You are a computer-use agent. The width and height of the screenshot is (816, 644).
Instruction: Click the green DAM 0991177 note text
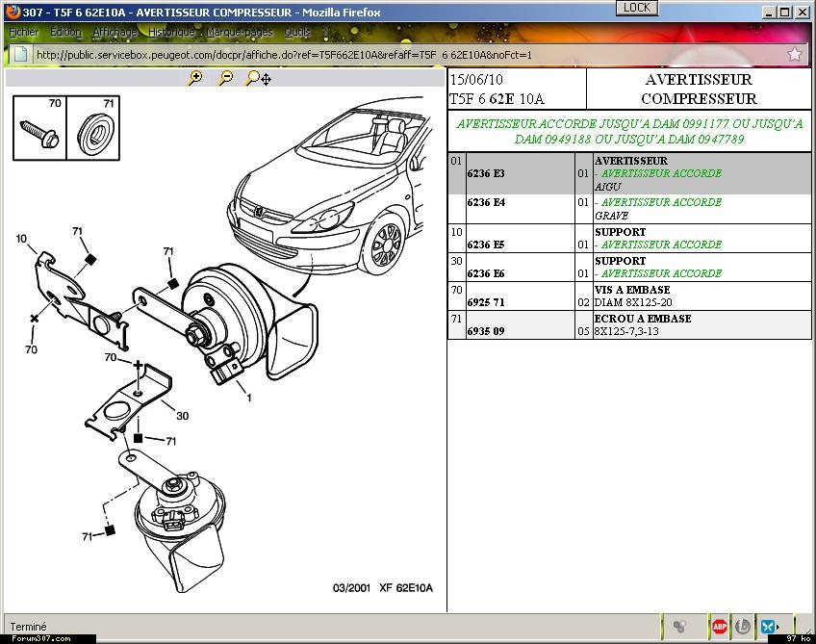[629, 131]
